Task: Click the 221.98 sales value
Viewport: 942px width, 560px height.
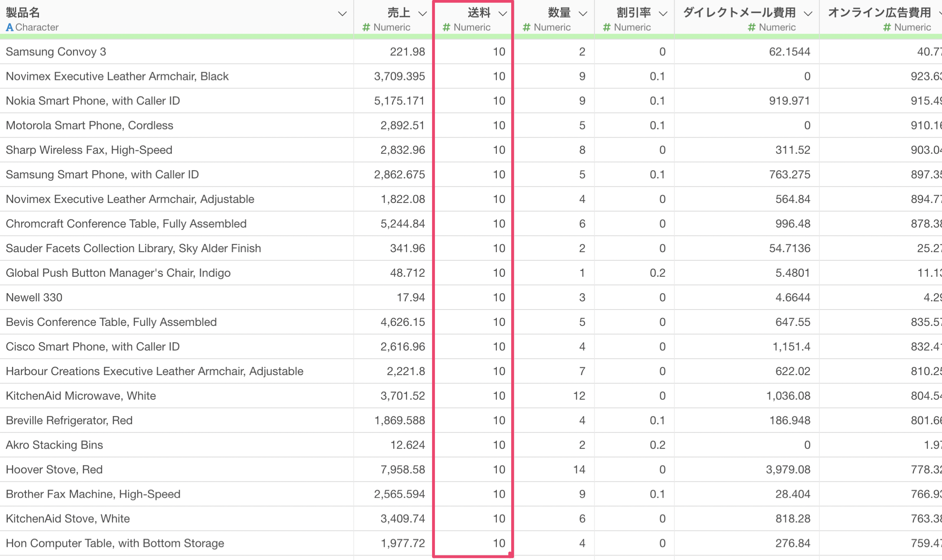Action: tap(407, 52)
